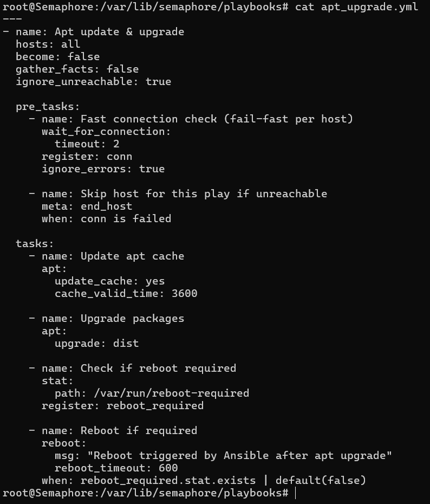The height and width of the screenshot is (504, 430).
Task: Click the 'ignore_unreachable: true' line
Action: tap(93, 82)
